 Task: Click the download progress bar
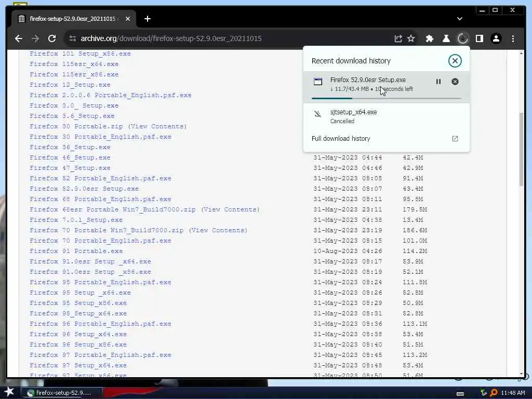click(387, 98)
